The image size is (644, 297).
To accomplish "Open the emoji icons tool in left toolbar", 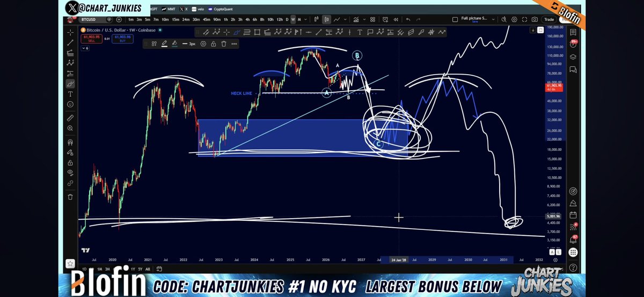I will click(x=70, y=104).
